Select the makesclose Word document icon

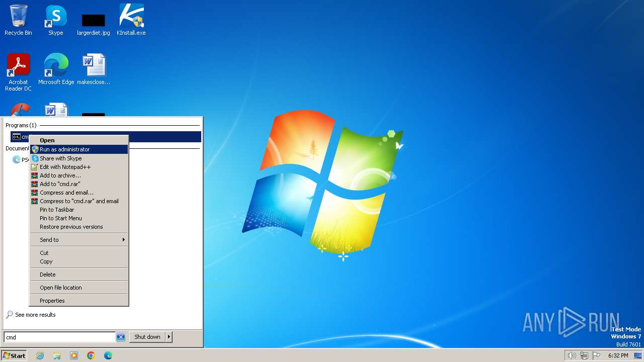(x=94, y=69)
